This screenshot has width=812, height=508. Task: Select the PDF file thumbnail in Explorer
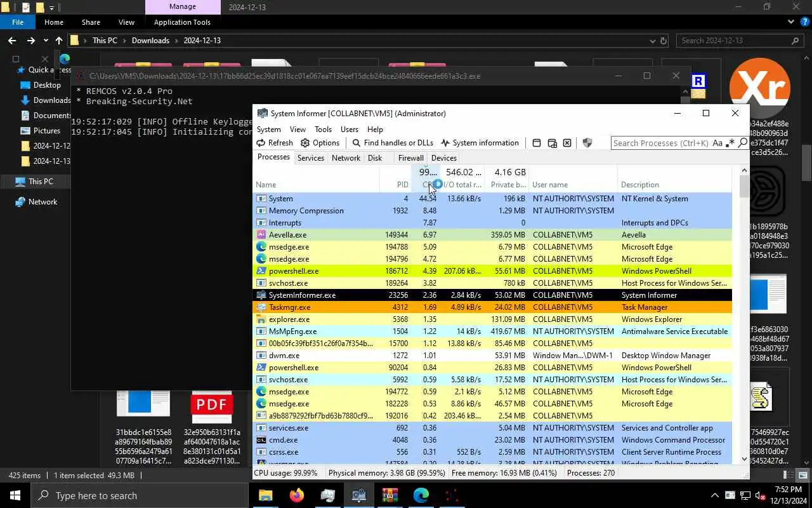pyautogui.click(x=212, y=406)
